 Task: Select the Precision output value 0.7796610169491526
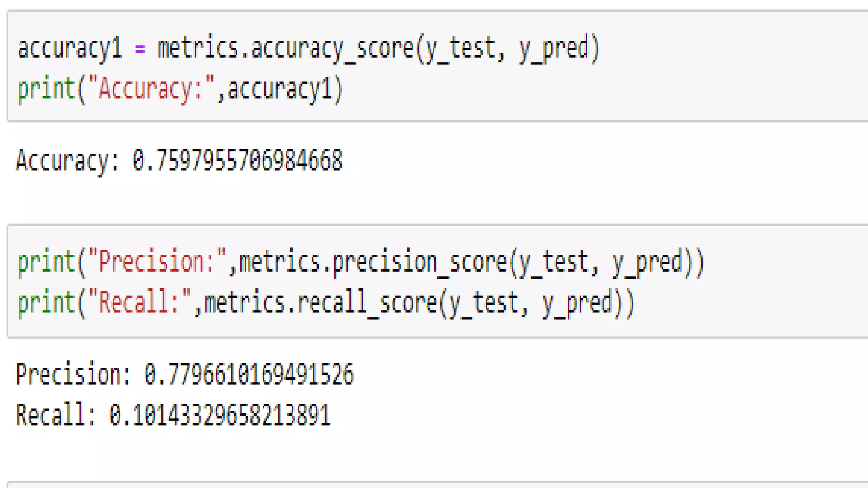point(249,374)
